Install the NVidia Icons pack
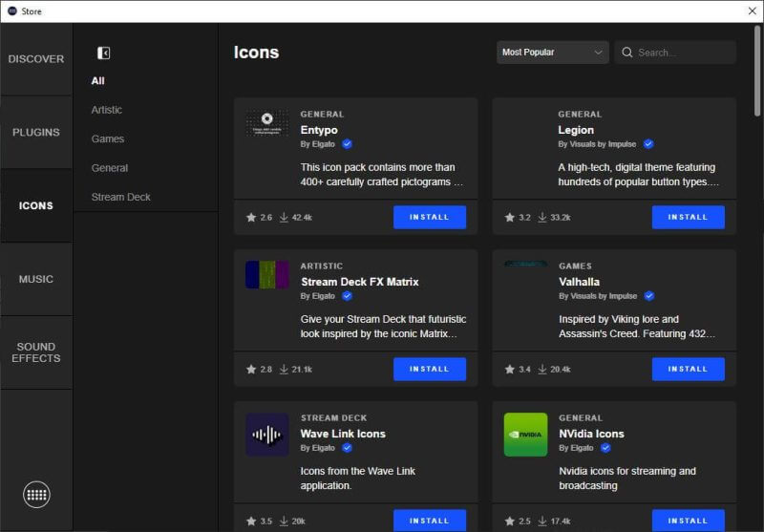Viewport: 764px width, 532px height. [x=688, y=521]
